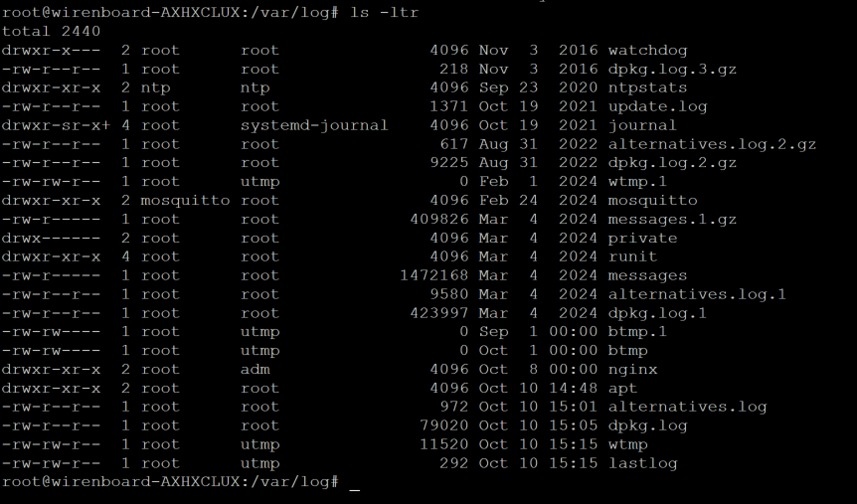Click the 1472168 file size value
Screen dimensions: 857x504
433,275
